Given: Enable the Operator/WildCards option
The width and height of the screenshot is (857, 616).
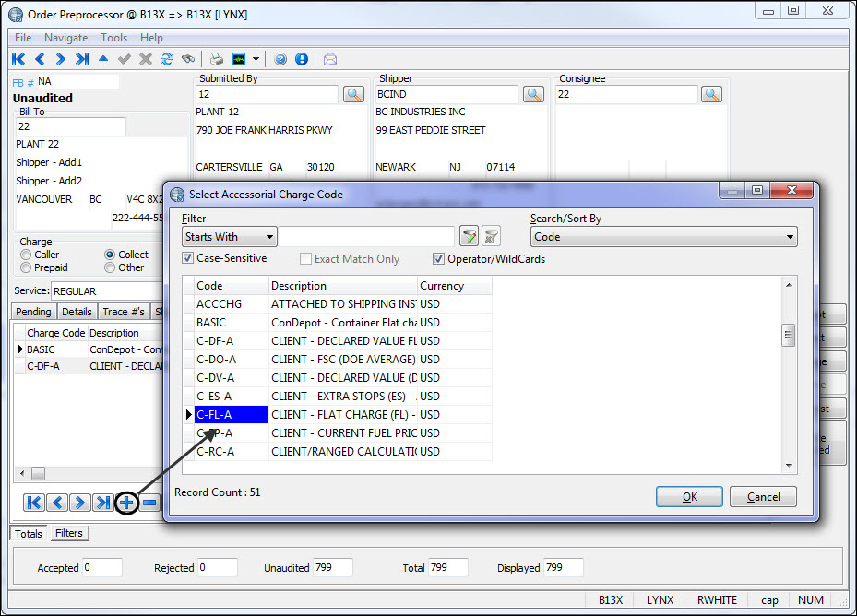Looking at the screenshot, I should pyautogui.click(x=439, y=258).
